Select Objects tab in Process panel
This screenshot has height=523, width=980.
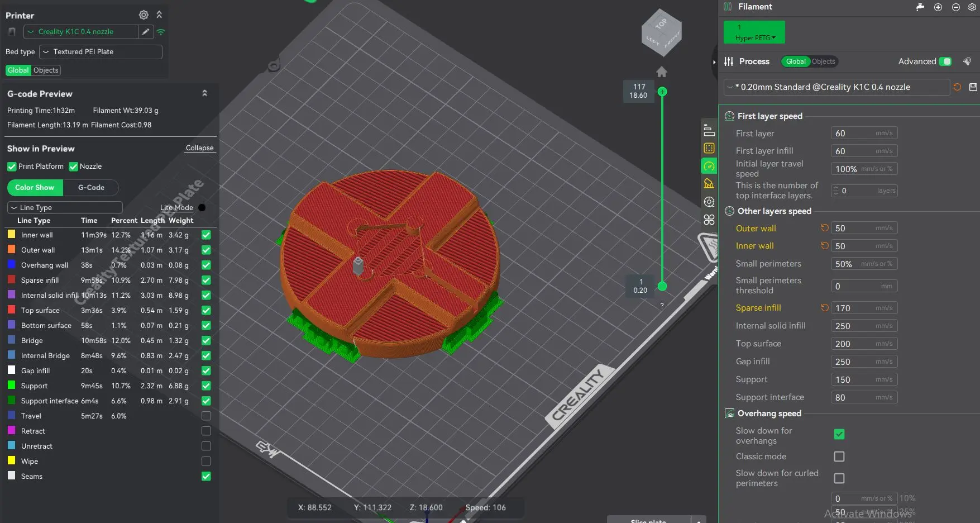click(x=824, y=61)
